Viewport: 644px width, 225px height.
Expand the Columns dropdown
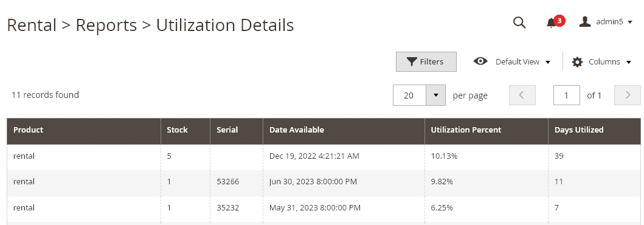(601, 62)
